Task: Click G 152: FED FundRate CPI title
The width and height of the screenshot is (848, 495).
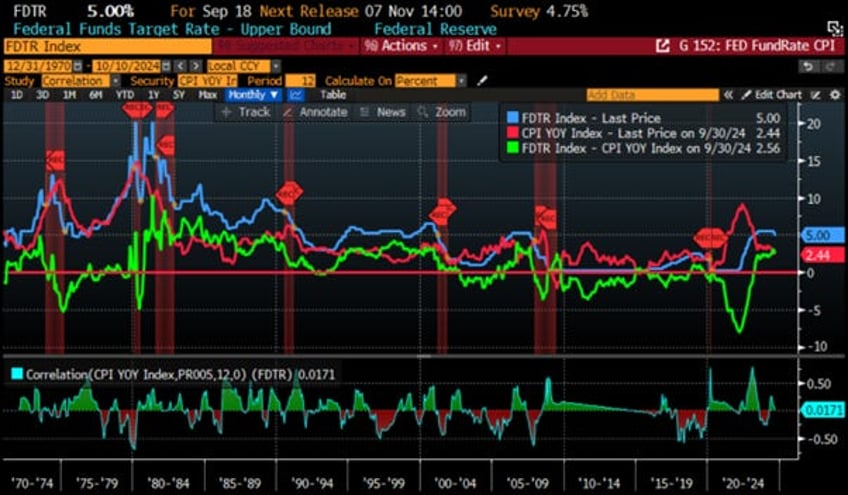Action: tap(757, 46)
